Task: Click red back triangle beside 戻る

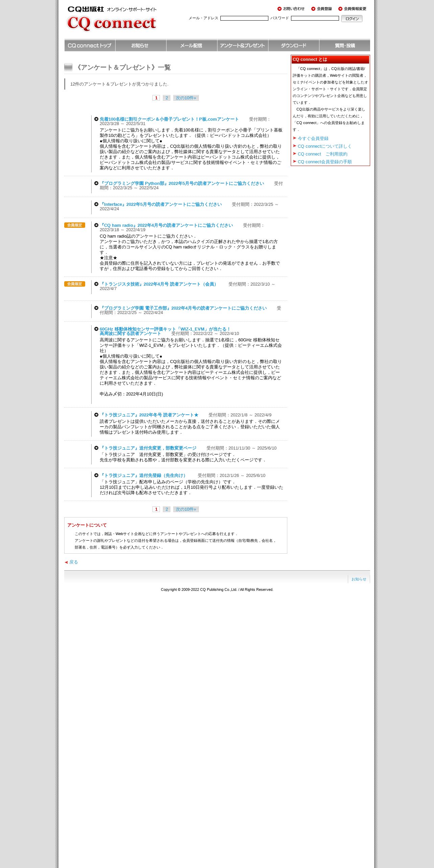Action: coord(66,562)
